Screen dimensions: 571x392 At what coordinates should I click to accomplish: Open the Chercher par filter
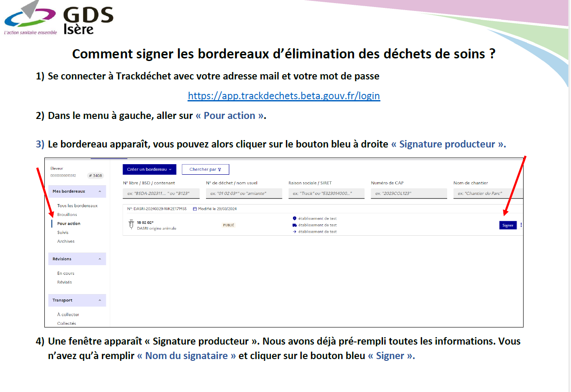click(205, 169)
